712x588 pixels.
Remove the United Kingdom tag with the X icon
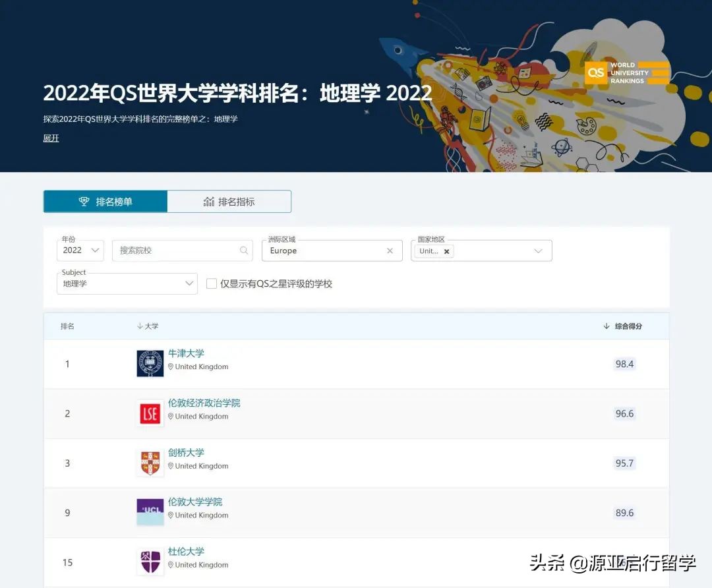tap(446, 251)
